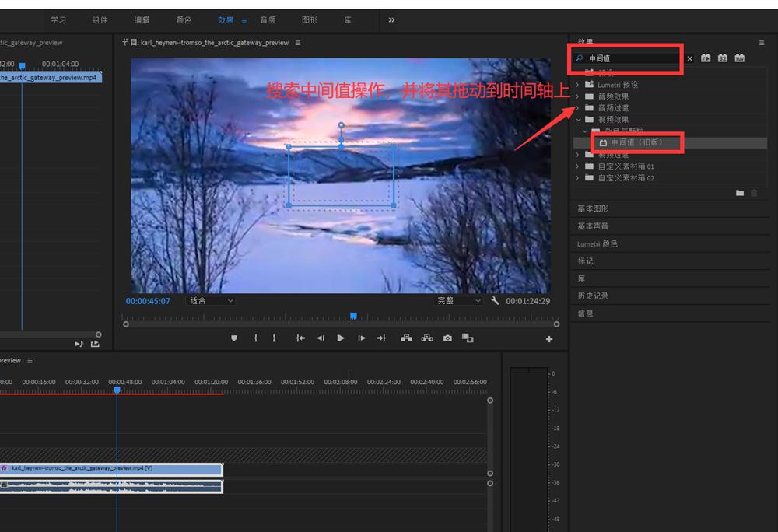Click the Step Back one frame icon
The height and width of the screenshot is (532, 778).
(x=321, y=338)
